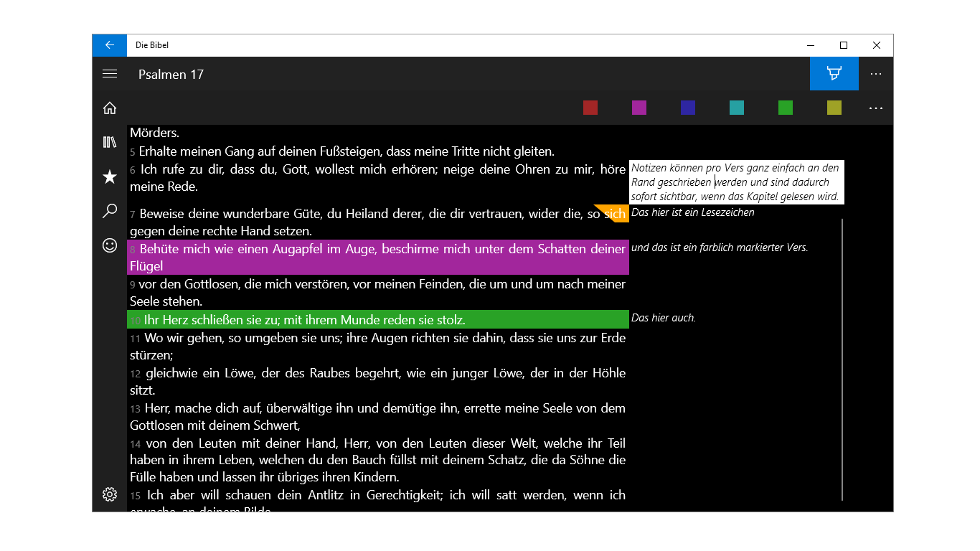Open the hamburger navigation menu
980x551 pixels.
110,74
